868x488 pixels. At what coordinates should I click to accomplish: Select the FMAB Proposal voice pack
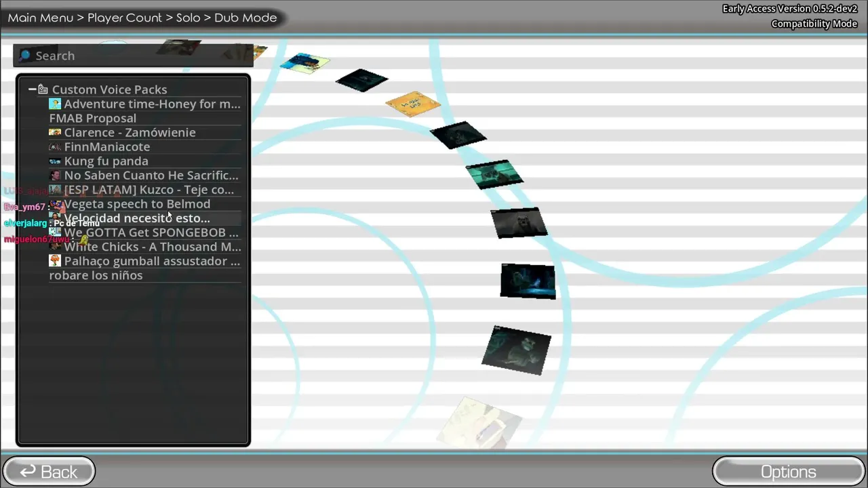click(145, 118)
